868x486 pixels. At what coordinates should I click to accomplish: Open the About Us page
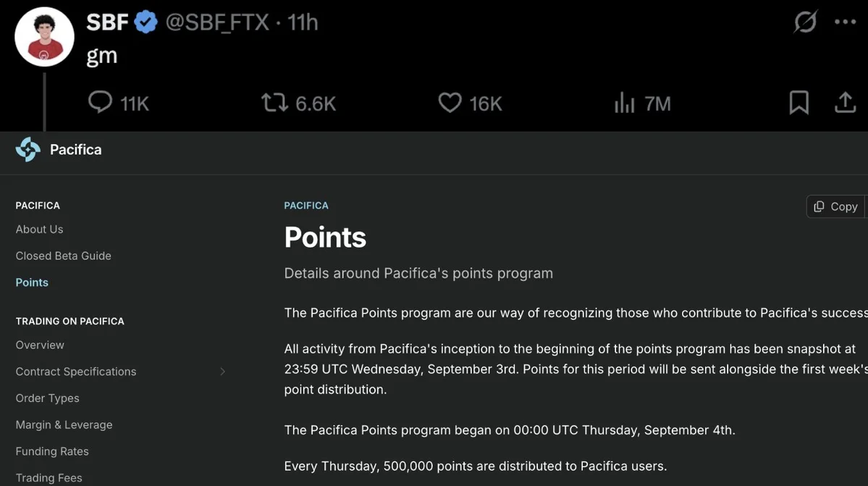click(x=39, y=229)
